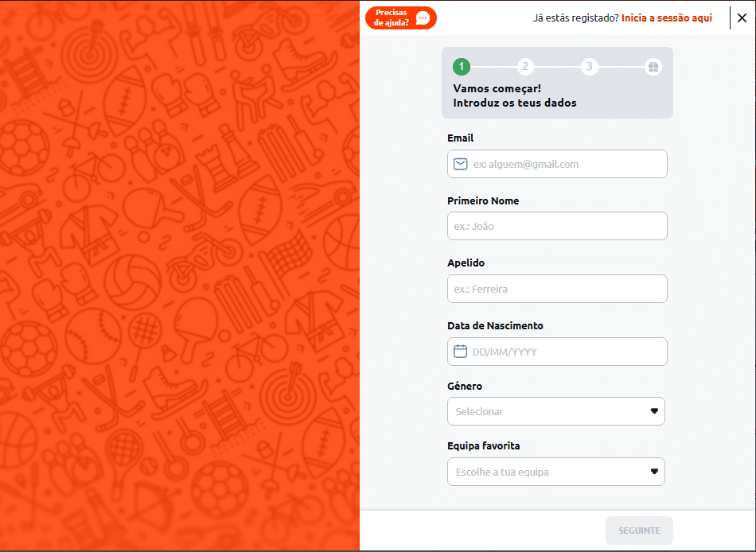Screen dimensions: 756x552
Task: Click the 'Já estás registado?' text
Action: [x=575, y=17]
